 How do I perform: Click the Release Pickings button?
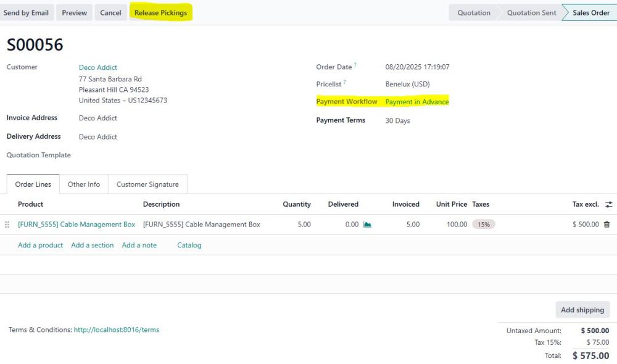click(160, 12)
